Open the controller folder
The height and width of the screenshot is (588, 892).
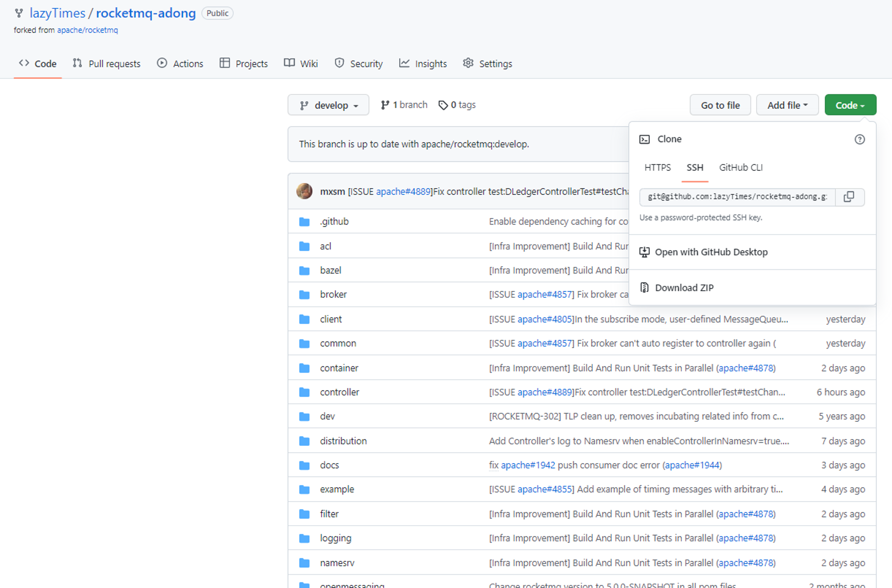tap(339, 392)
